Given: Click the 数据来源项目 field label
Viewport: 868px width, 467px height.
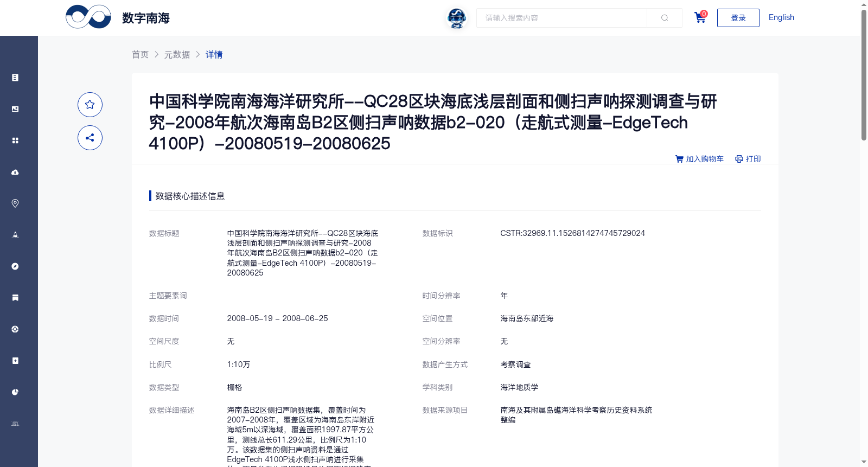Looking at the screenshot, I should point(445,410).
